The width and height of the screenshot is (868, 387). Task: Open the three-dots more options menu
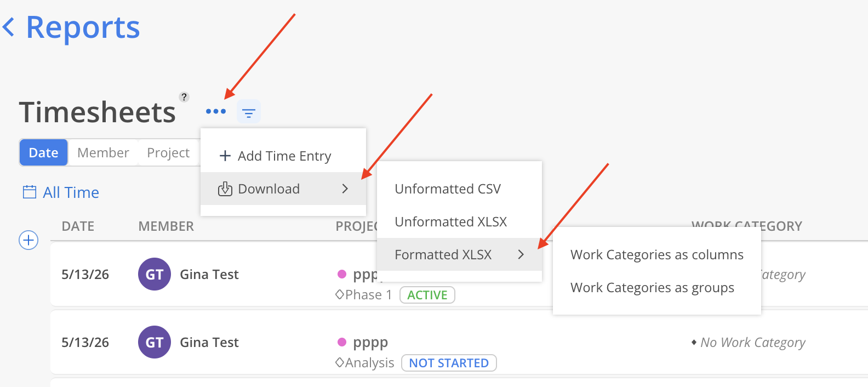point(216,111)
